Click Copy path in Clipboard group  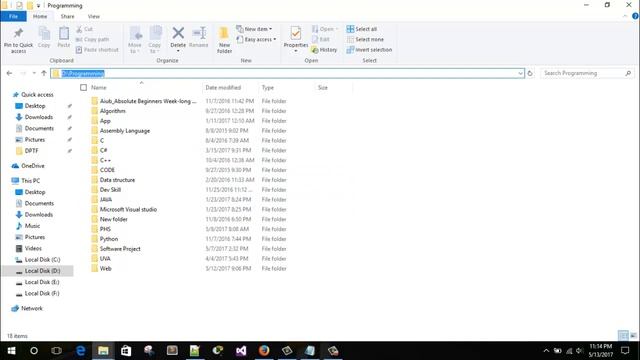[x=92, y=40]
